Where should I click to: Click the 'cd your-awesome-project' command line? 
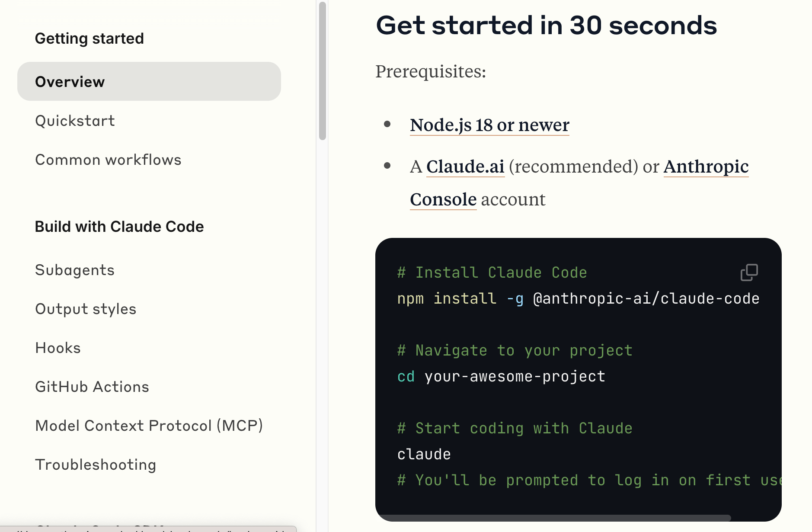coord(501,377)
